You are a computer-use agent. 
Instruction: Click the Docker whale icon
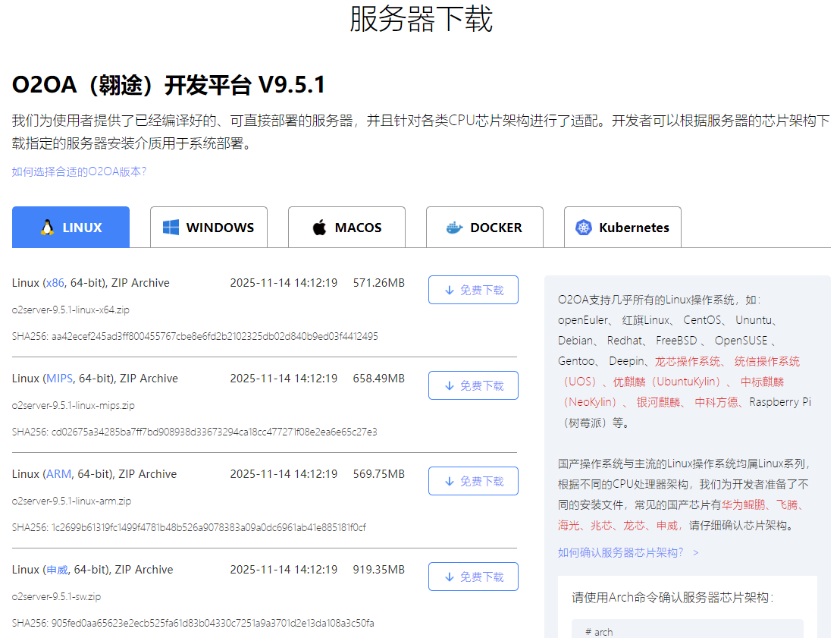point(453,228)
